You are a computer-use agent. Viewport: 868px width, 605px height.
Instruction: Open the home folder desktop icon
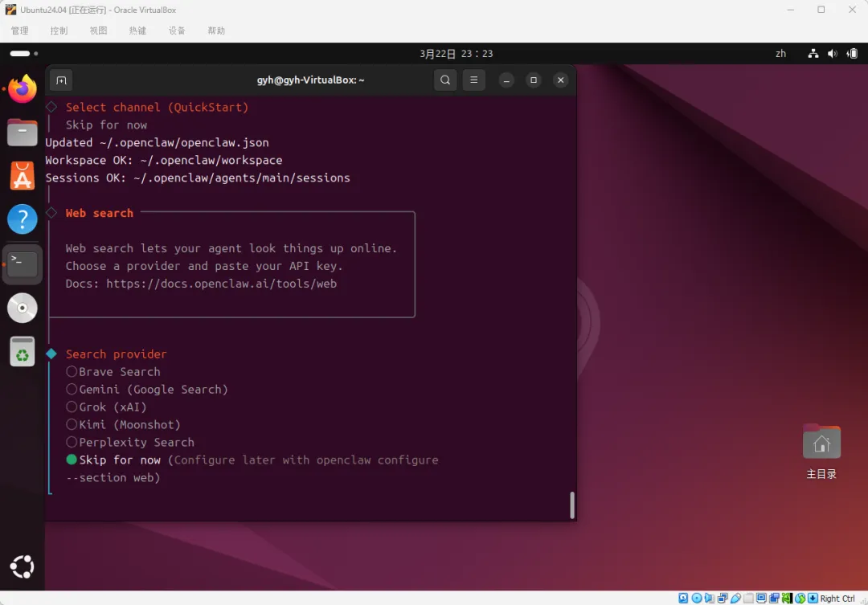(x=821, y=442)
